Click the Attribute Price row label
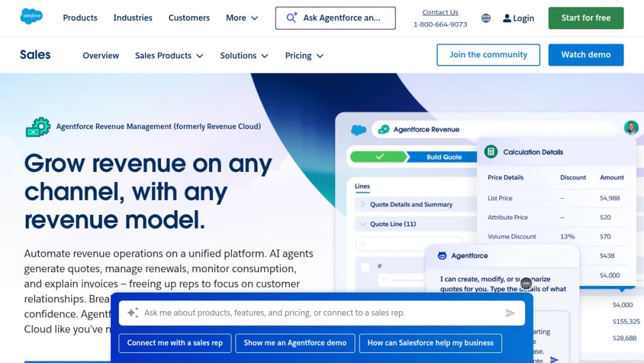 point(507,217)
